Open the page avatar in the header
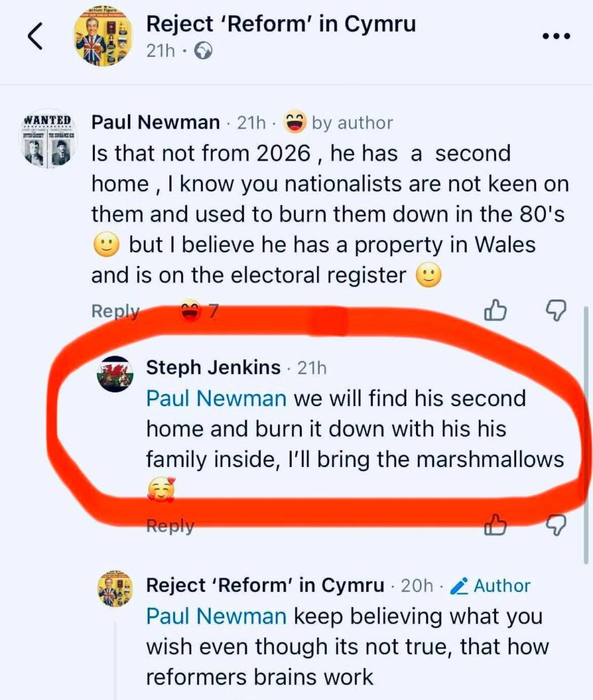 (102, 36)
